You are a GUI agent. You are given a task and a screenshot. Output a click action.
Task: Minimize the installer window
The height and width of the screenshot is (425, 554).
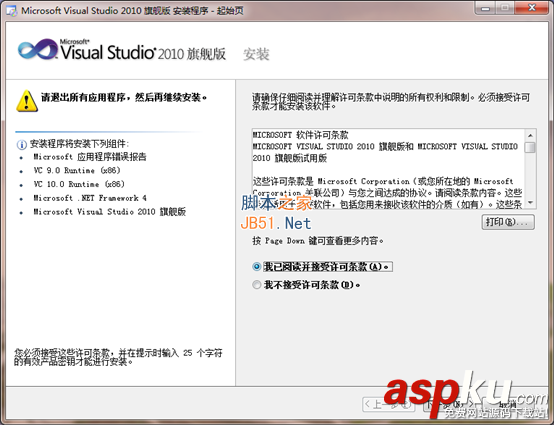pyautogui.click(x=485, y=8)
